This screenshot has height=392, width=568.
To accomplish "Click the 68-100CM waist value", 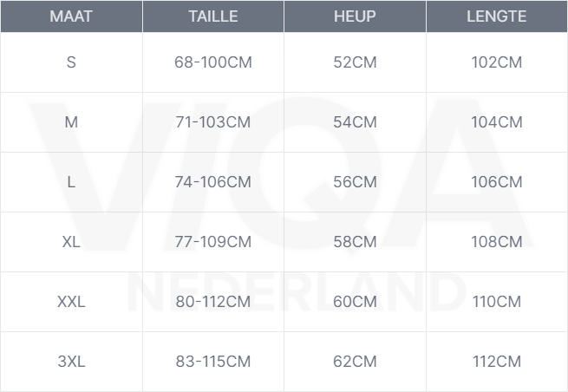I will point(212,62).
